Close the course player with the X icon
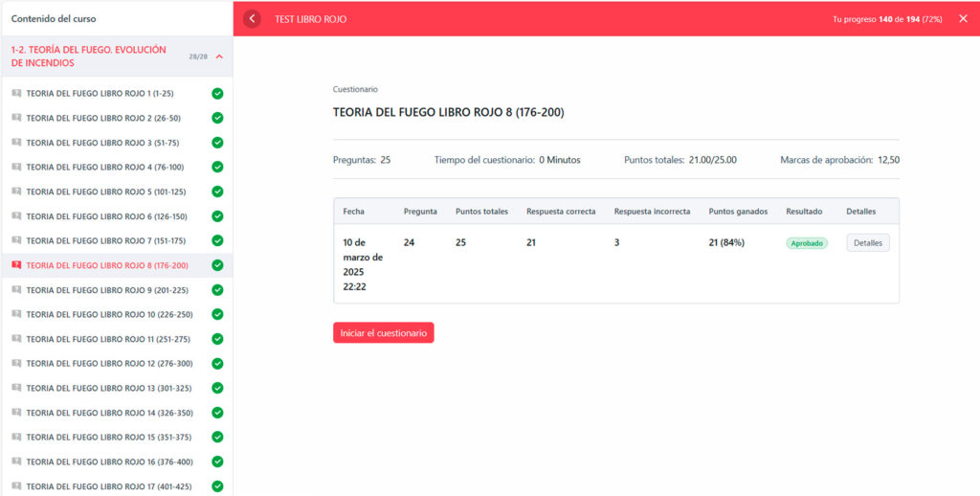This screenshot has width=980, height=496. pyautogui.click(x=963, y=19)
